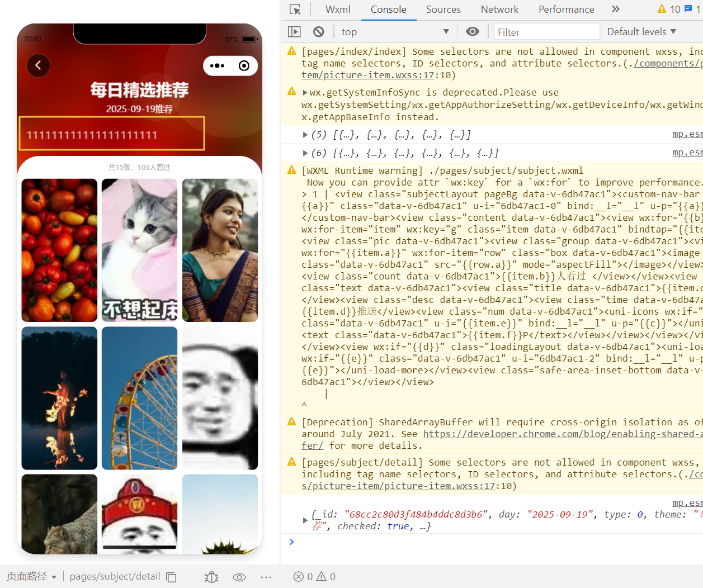Screen dimensions: 703x588
Task: Click the 每日精选推荐 title text
Action: (x=140, y=89)
